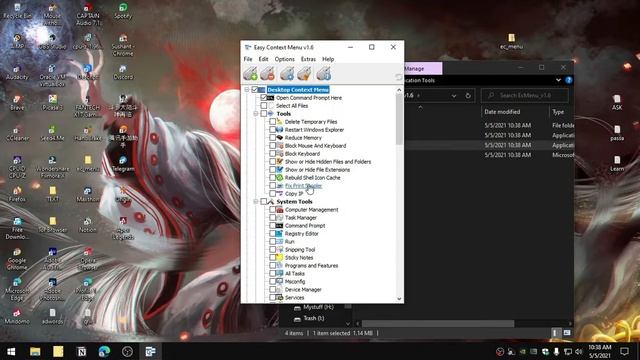Uncheck Open Command Prompt Here checkbox
Image resolution: width=640 pixels, height=360 pixels.
click(x=264, y=98)
